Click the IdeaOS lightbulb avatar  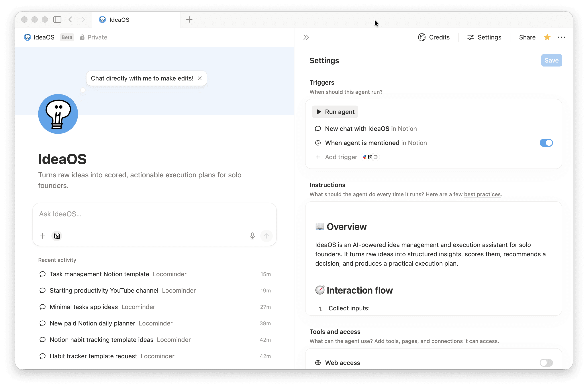58,114
